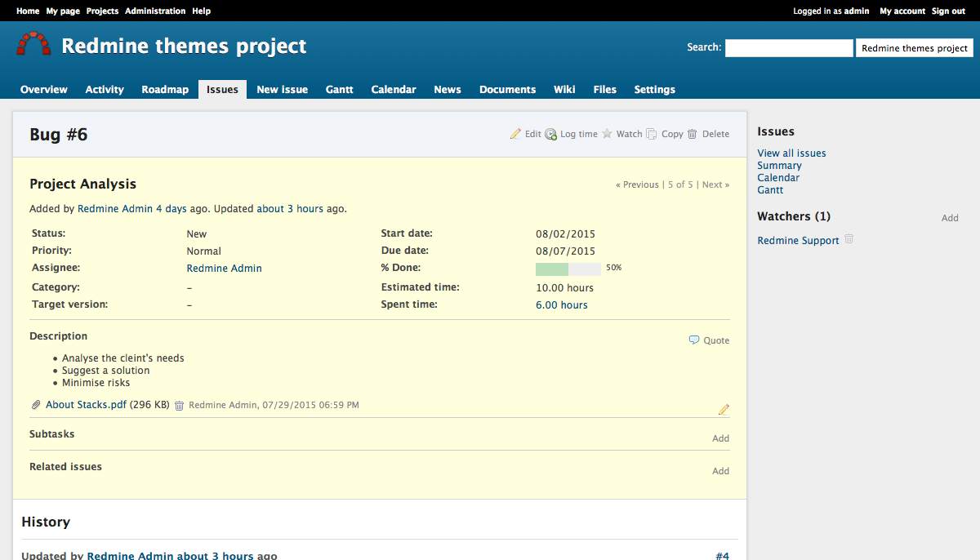Click View all issues in sidebar
The height and width of the screenshot is (560, 980).
(791, 153)
